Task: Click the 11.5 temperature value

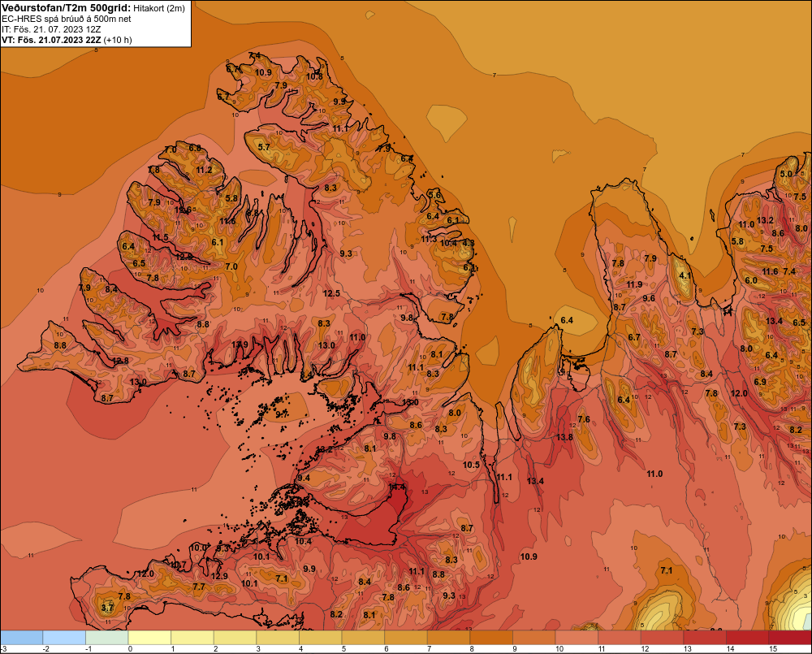Action: click(x=161, y=237)
